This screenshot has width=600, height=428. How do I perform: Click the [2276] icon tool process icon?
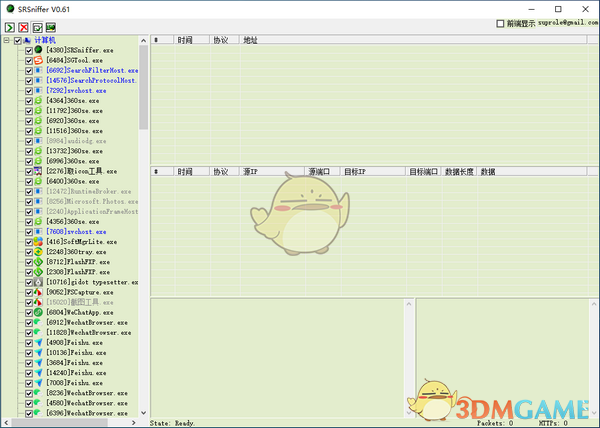[38, 171]
